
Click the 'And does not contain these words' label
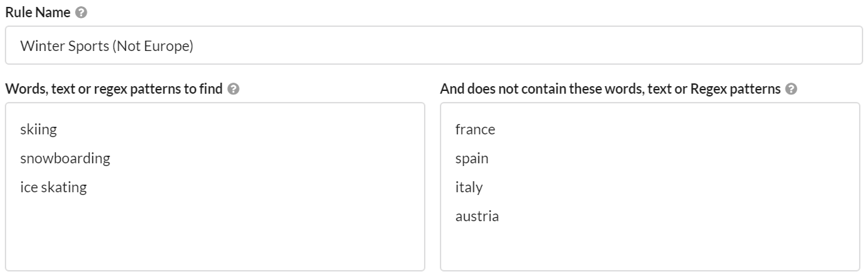pos(610,89)
